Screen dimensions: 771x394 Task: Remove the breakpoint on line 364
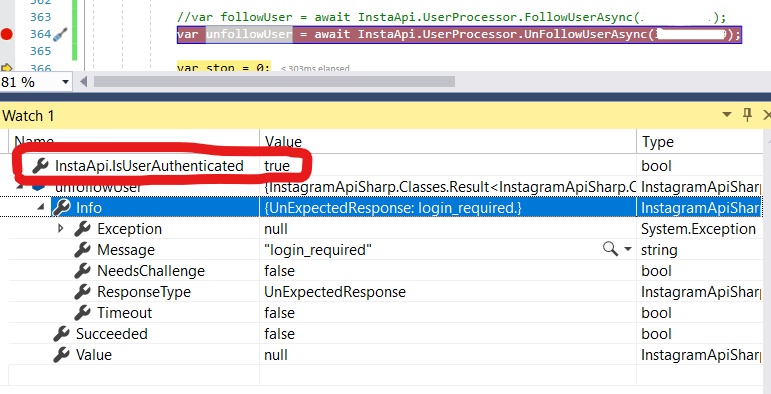(6, 34)
